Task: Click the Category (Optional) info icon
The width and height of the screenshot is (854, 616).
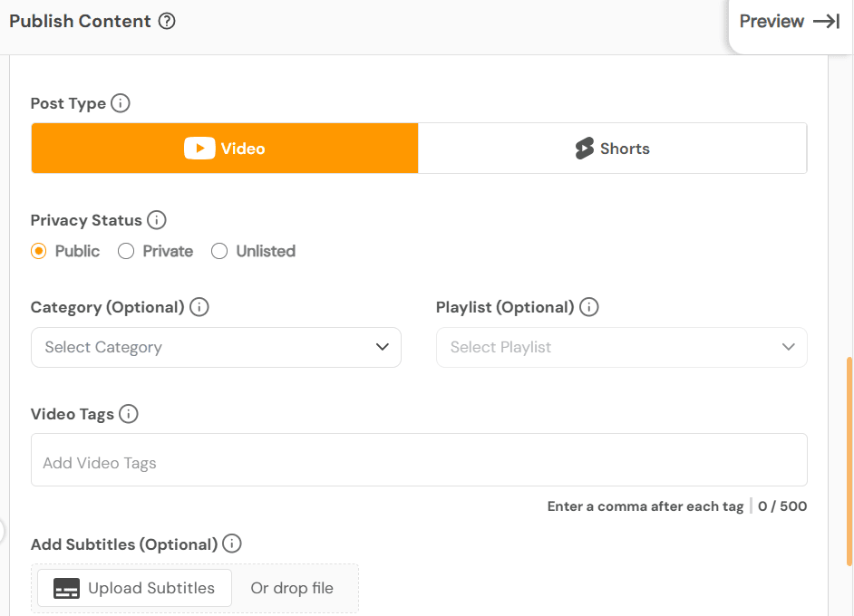Action: [x=199, y=307]
